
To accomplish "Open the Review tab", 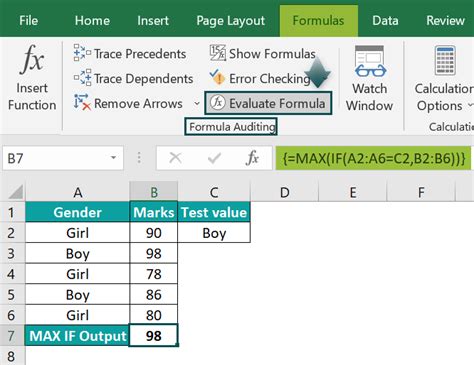I will 445,21.
